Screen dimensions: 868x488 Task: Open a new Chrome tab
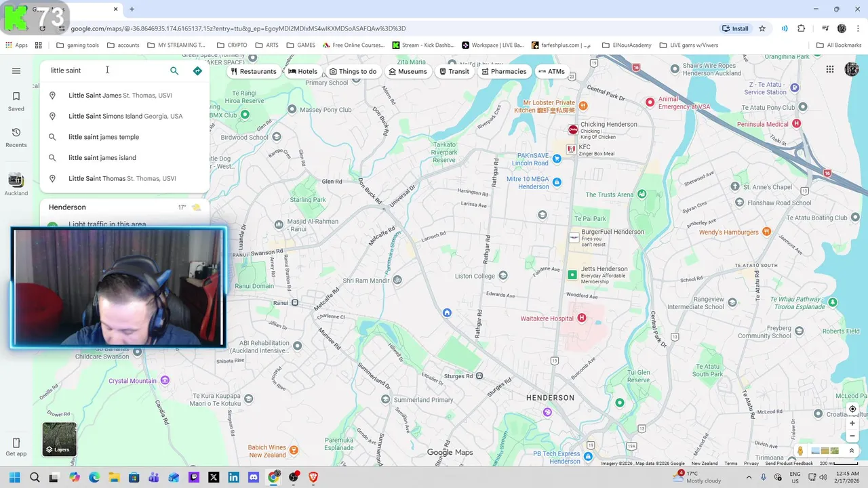pos(132,9)
